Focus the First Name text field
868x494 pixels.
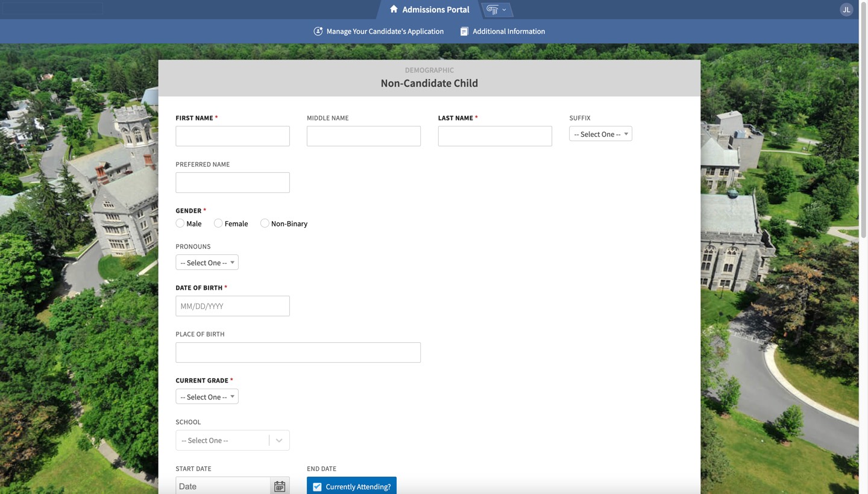point(233,136)
